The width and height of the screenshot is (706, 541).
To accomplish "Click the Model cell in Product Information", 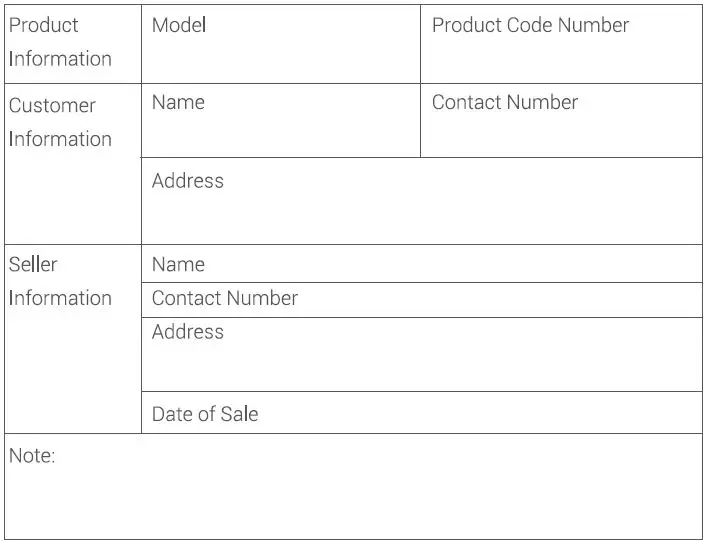I will pos(280,55).
